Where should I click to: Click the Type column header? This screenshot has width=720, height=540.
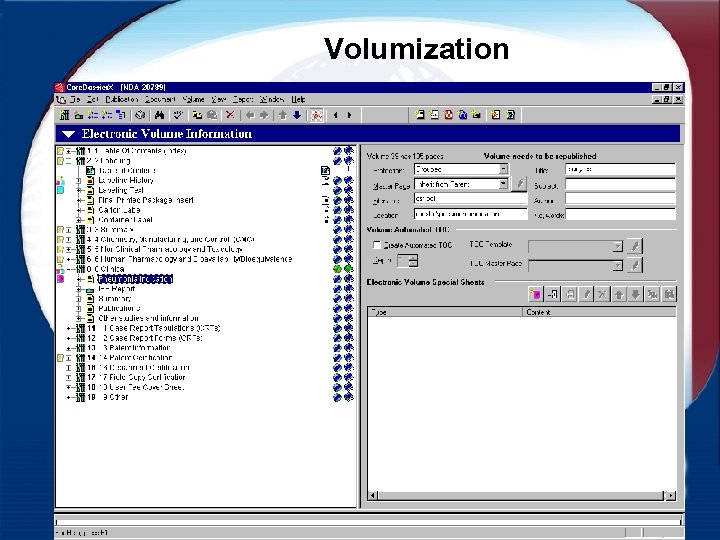(x=445, y=312)
